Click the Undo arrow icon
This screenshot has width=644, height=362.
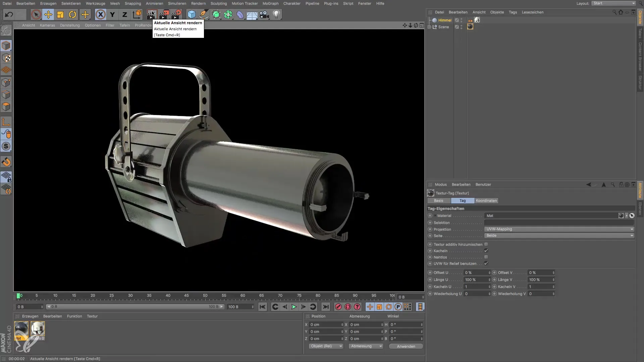click(x=9, y=14)
